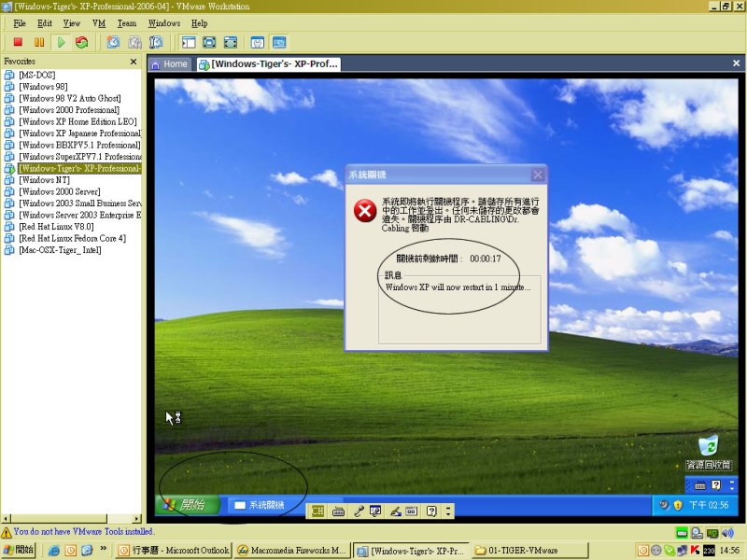Select [Windows XP Home Edition LEO] favorite
The width and height of the screenshot is (747, 560).
coord(78,121)
